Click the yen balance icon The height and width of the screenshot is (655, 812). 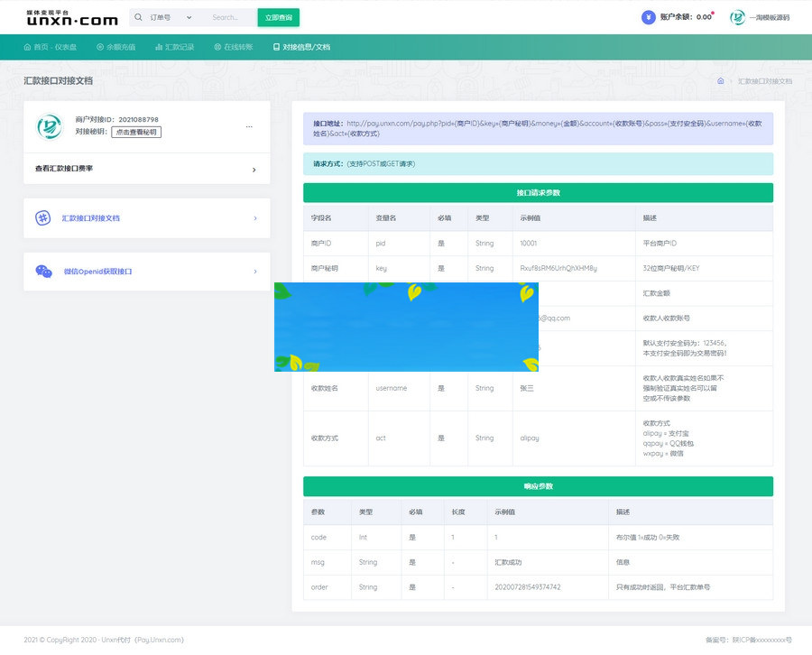pos(648,17)
